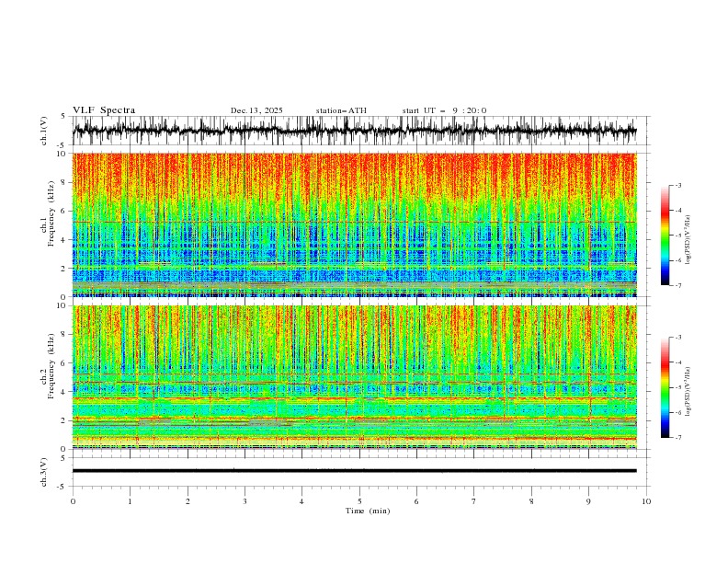Click the start UT 9:20:0 label
Image resolution: width=728 pixels, height=563 pixels.
tap(444, 110)
